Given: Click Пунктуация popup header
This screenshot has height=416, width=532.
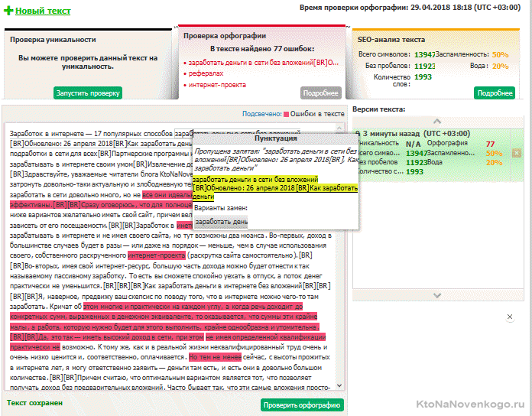Looking at the screenshot, I should [x=275, y=138].
